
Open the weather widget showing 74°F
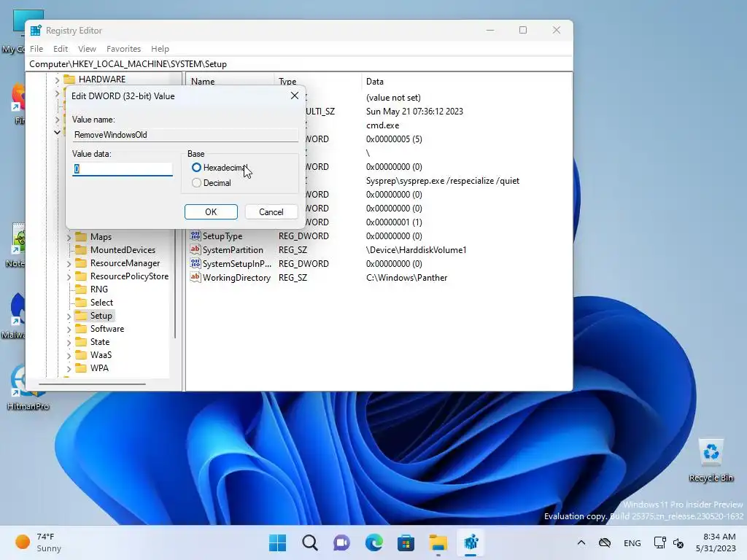pyautogui.click(x=39, y=542)
